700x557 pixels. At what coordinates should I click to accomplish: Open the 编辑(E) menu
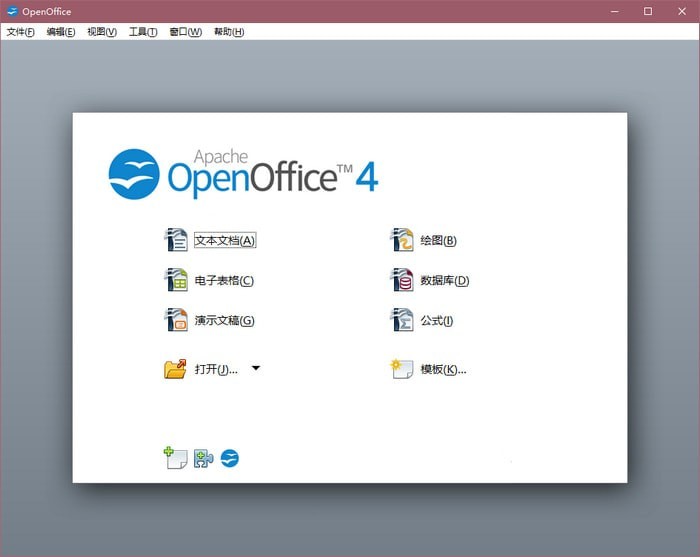[x=61, y=32]
